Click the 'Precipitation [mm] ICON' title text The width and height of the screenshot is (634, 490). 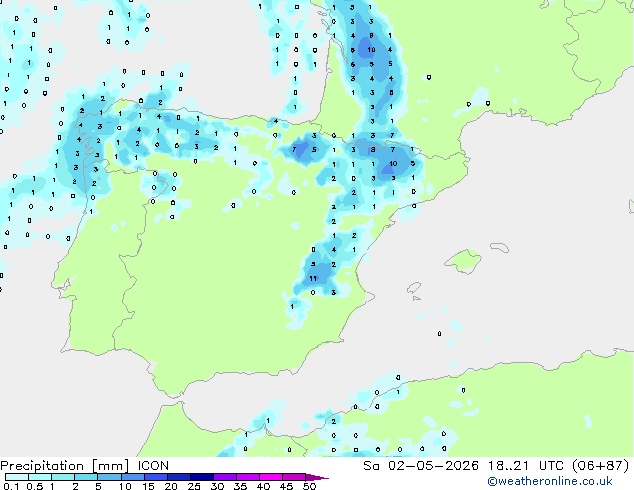point(85,466)
